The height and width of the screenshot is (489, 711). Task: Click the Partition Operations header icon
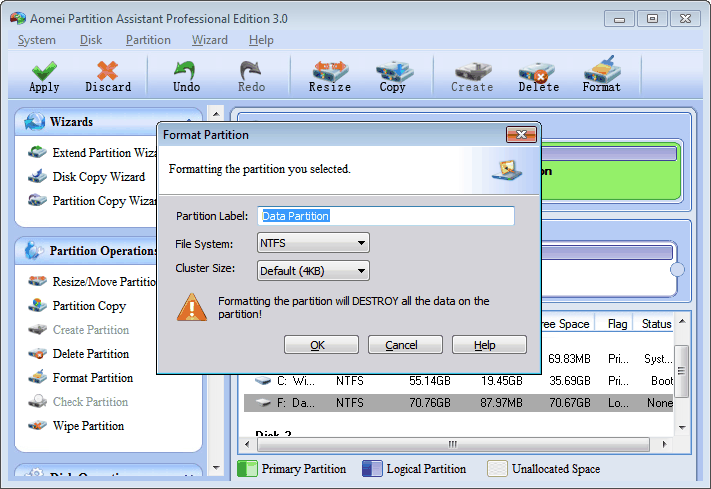coord(34,250)
